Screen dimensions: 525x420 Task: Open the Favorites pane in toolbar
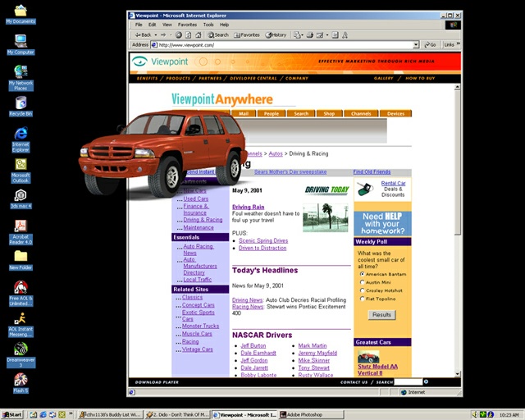[x=247, y=34]
